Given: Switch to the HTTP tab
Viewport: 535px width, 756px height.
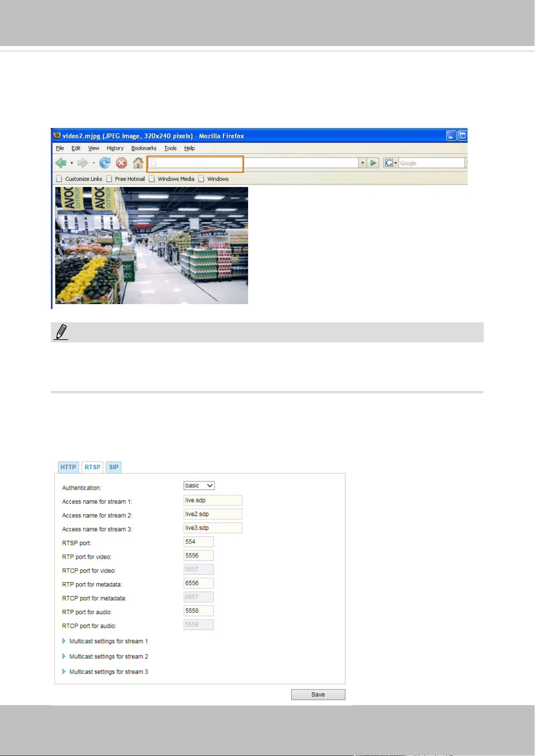Looking at the screenshot, I should tap(68, 467).
